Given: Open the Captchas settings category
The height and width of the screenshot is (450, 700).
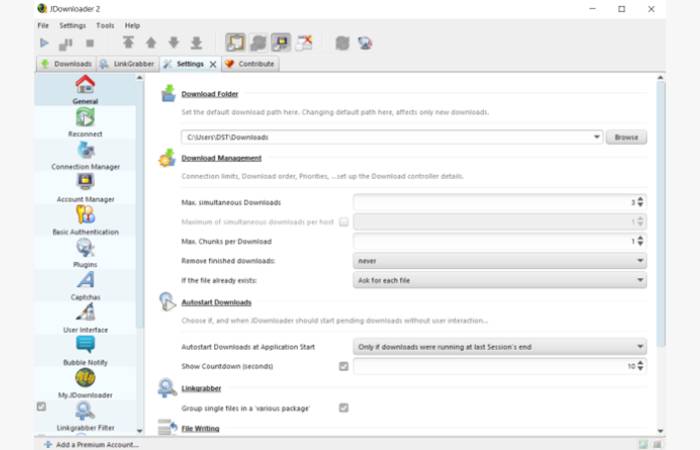Looking at the screenshot, I should 85,286.
